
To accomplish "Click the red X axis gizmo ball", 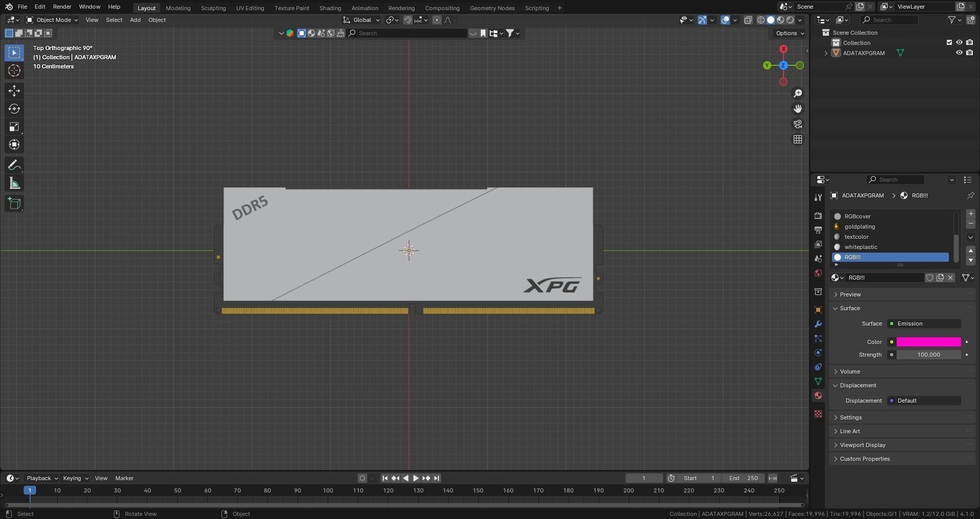I will (783, 49).
